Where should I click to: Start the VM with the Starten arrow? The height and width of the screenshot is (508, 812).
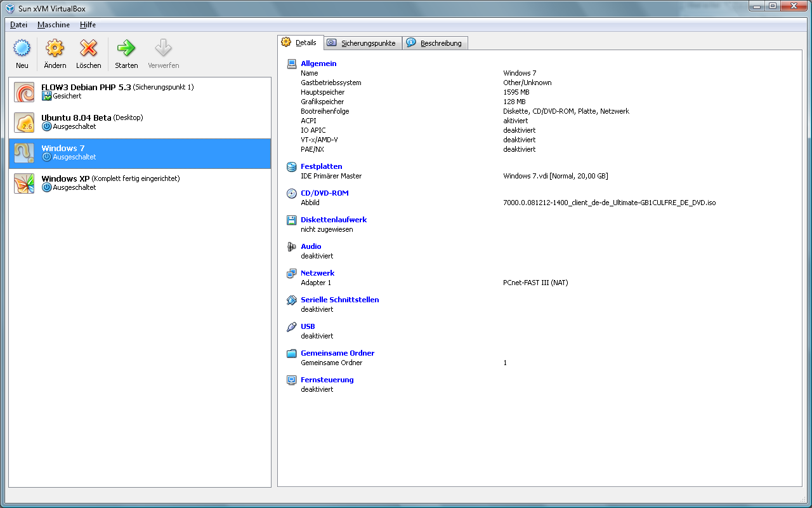[x=126, y=49]
